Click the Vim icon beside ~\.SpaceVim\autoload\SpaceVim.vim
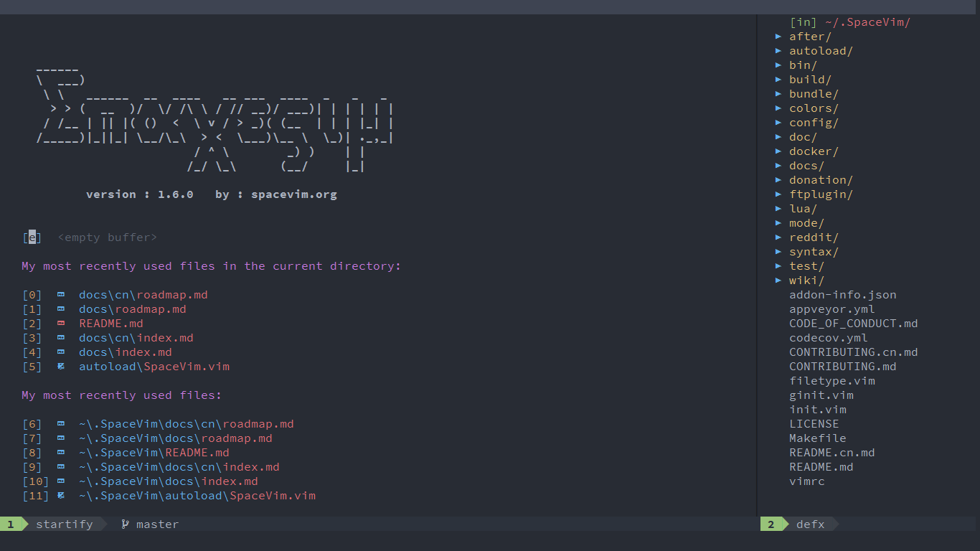 (61, 496)
